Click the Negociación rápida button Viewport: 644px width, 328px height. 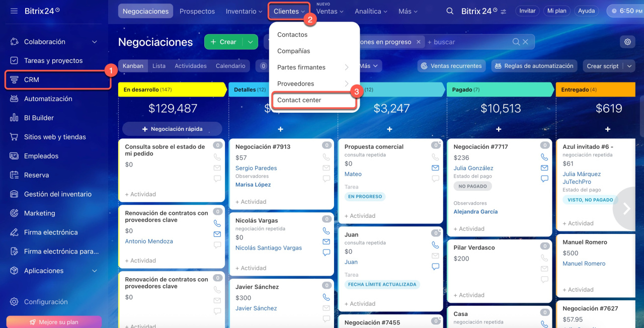tap(172, 129)
